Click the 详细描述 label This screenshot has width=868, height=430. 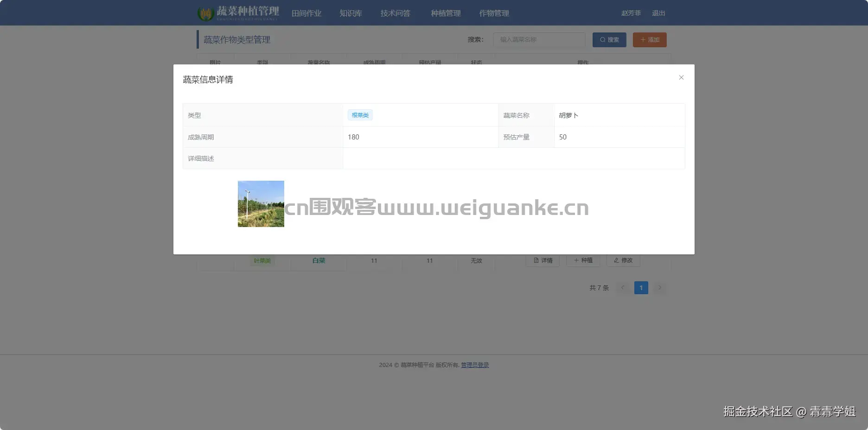[x=201, y=158]
